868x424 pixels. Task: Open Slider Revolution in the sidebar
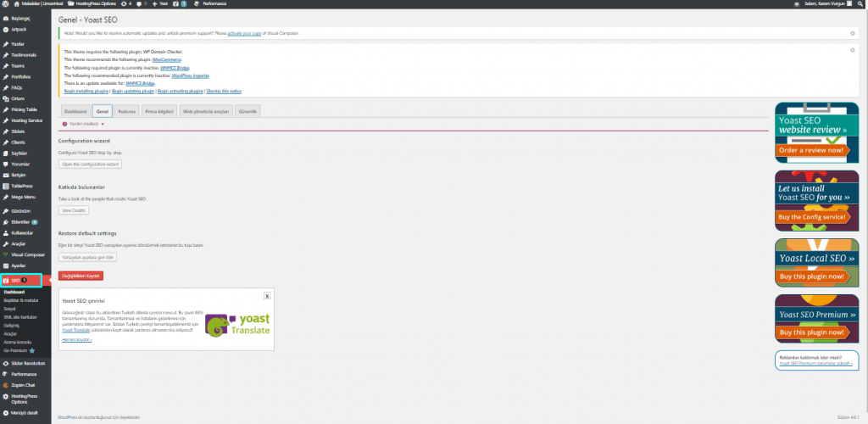[x=28, y=363]
